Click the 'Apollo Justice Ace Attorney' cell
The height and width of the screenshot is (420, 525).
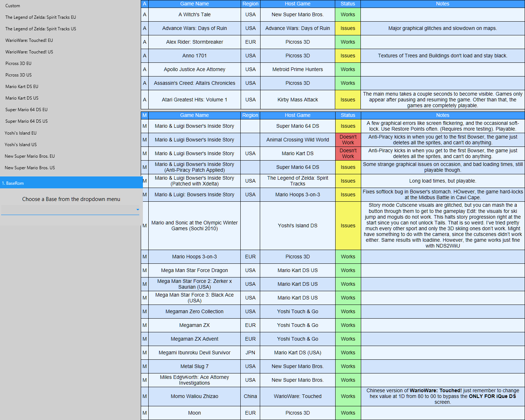point(194,70)
